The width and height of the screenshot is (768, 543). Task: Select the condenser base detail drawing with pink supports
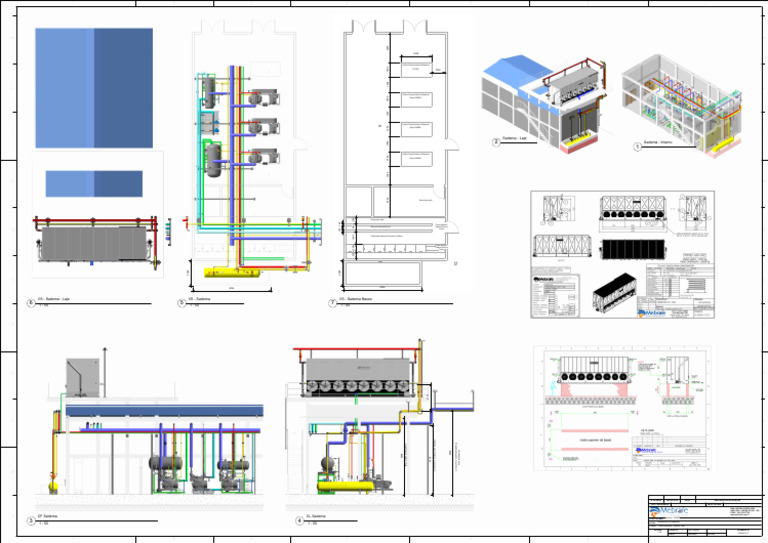tap(624, 408)
